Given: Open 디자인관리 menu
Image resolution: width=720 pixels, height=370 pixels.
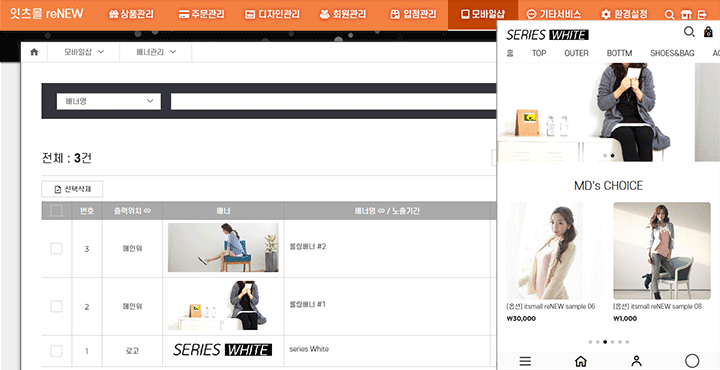Looking at the screenshot, I should pos(272,15).
